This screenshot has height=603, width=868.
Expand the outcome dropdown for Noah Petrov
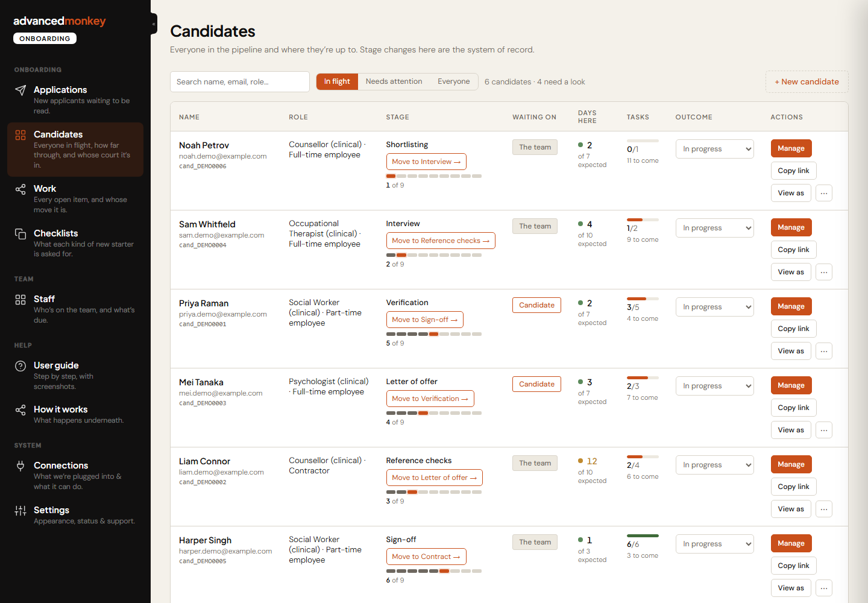point(715,149)
